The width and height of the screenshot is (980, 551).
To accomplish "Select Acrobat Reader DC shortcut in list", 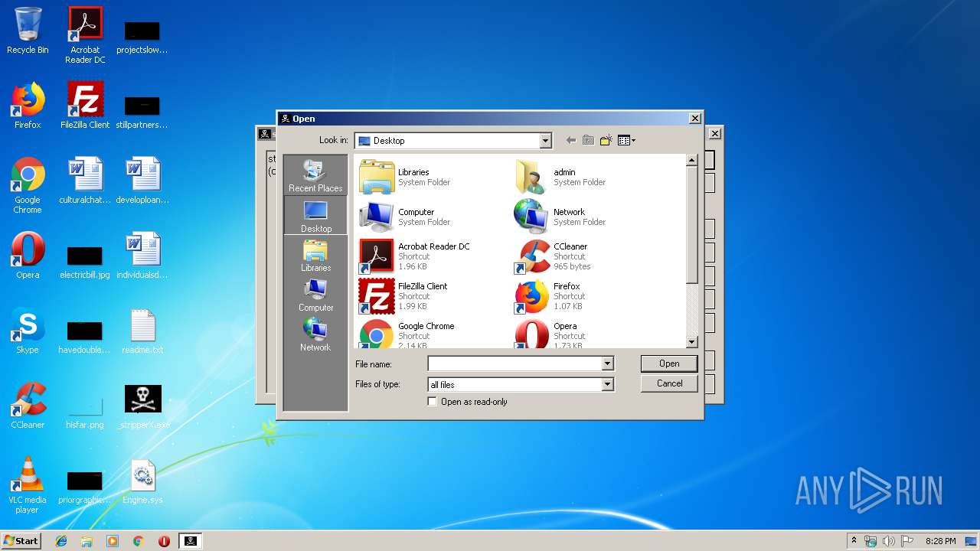I will tap(416, 256).
